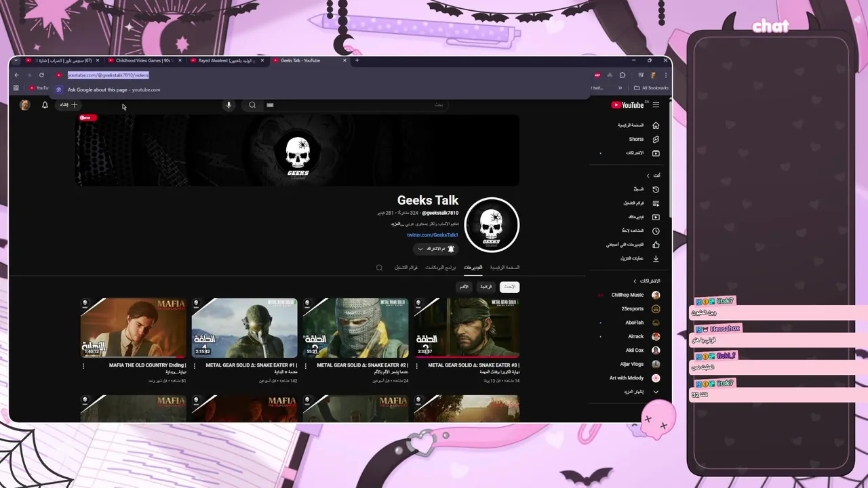Open the apps grid in the bookmarks bar
This screenshot has height=488, width=868.
click(16, 88)
